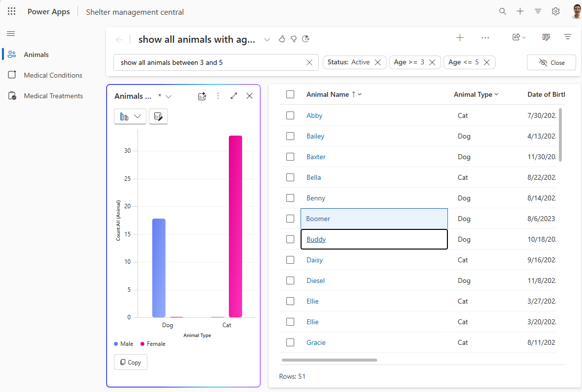Screen dimensions: 582x392
Task: Click the thumbs down feedback icon
Action: click(x=294, y=39)
